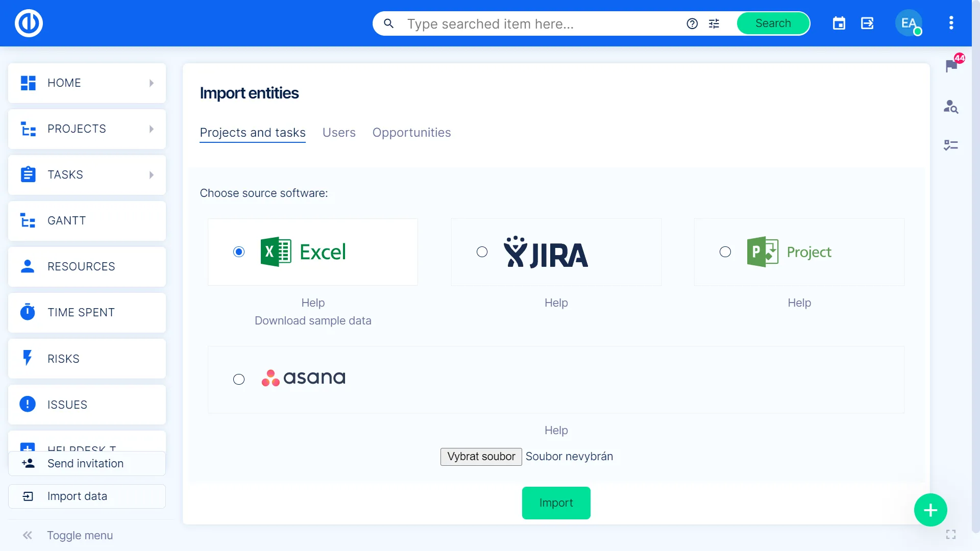The image size is (980, 551).
Task: Select the JIRA radio button
Action: (482, 252)
